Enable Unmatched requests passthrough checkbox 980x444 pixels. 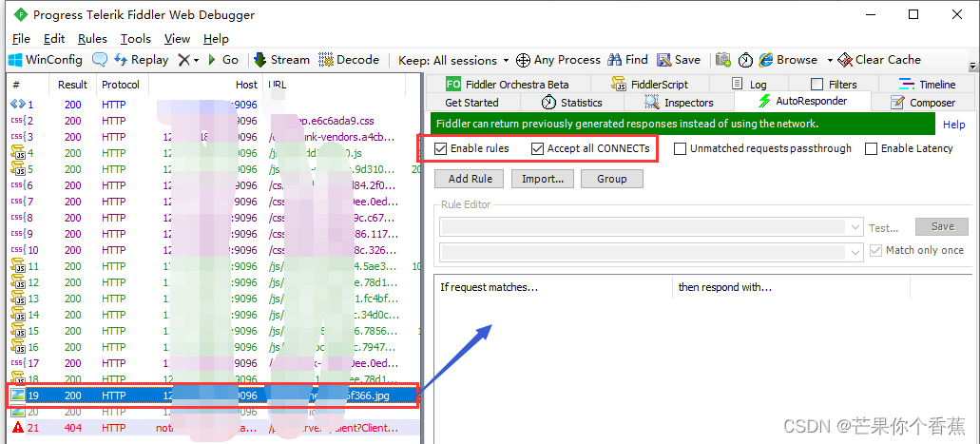tap(680, 149)
